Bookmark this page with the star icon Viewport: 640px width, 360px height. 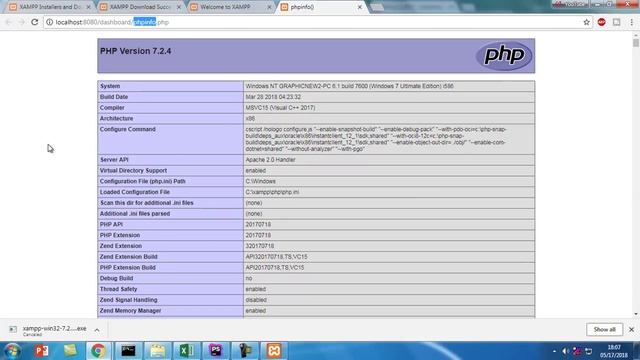(x=587, y=22)
